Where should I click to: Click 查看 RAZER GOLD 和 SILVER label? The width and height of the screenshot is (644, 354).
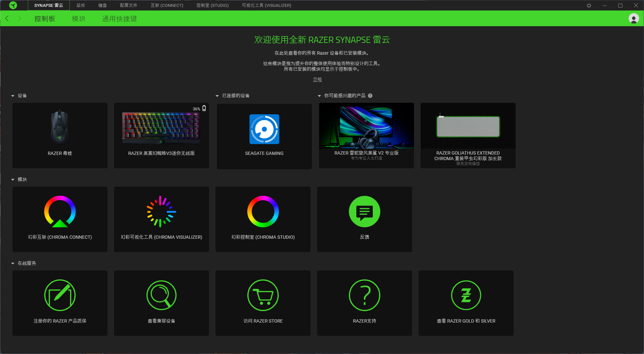click(466, 321)
